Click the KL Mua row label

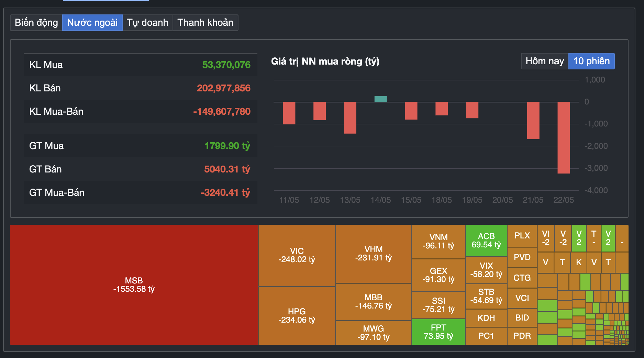[46, 65]
